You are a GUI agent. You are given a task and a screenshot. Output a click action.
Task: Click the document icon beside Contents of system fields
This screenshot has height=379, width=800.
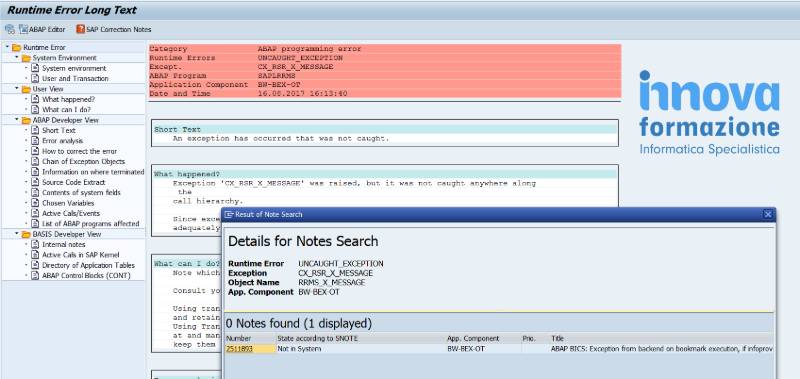click(x=35, y=192)
